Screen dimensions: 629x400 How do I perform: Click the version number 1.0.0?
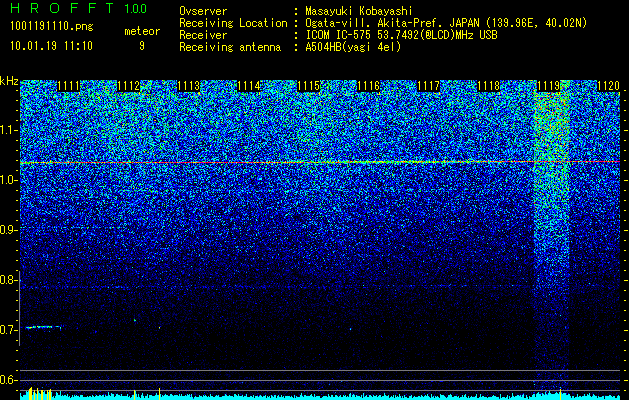pyautogui.click(x=136, y=9)
